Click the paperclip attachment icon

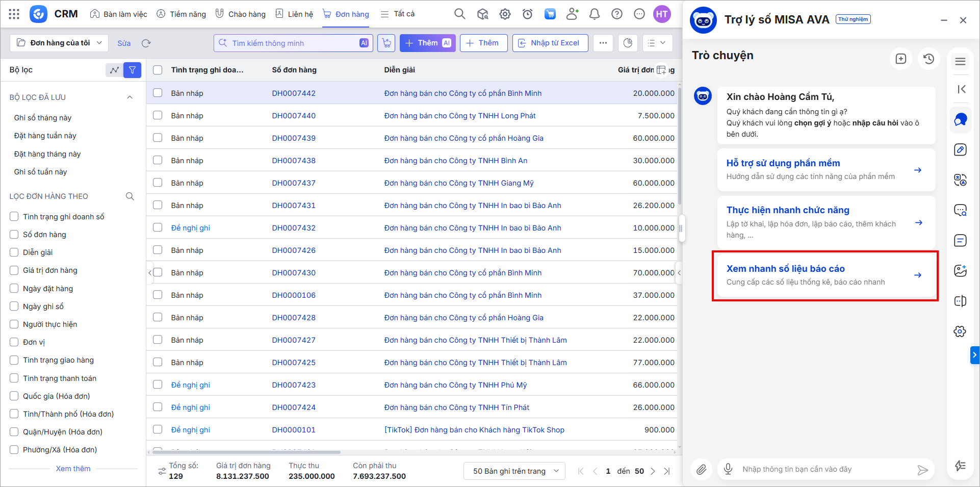coord(702,469)
